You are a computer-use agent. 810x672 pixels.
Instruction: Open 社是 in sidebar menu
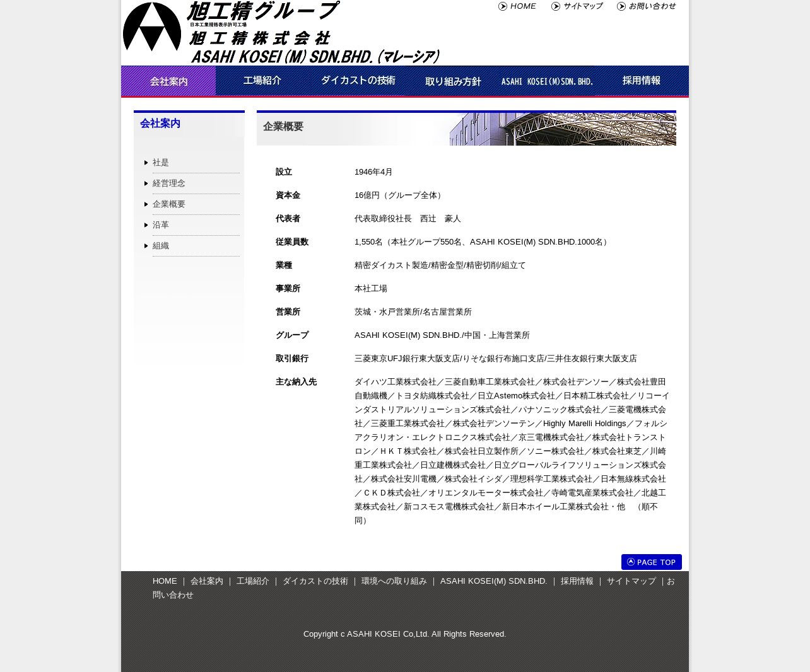tap(161, 163)
